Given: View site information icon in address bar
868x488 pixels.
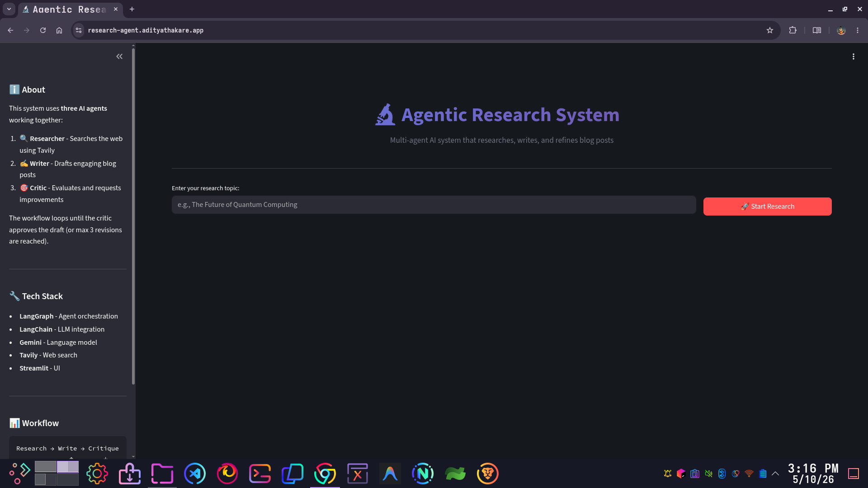Looking at the screenshot, I should [x=79, y=30].
